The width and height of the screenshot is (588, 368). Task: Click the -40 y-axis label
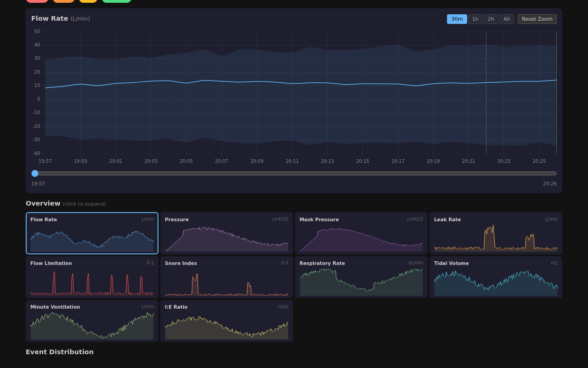click(x=36, y=154)
